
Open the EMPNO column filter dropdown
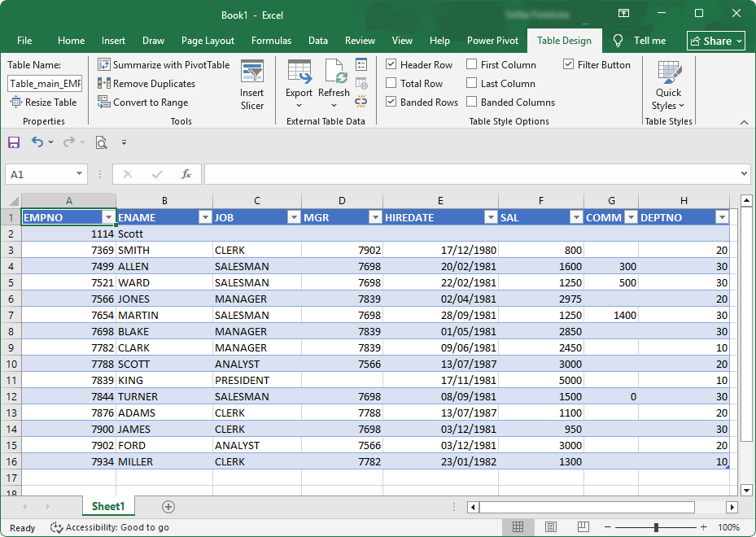pyautogui.click(x=108, y=217)
